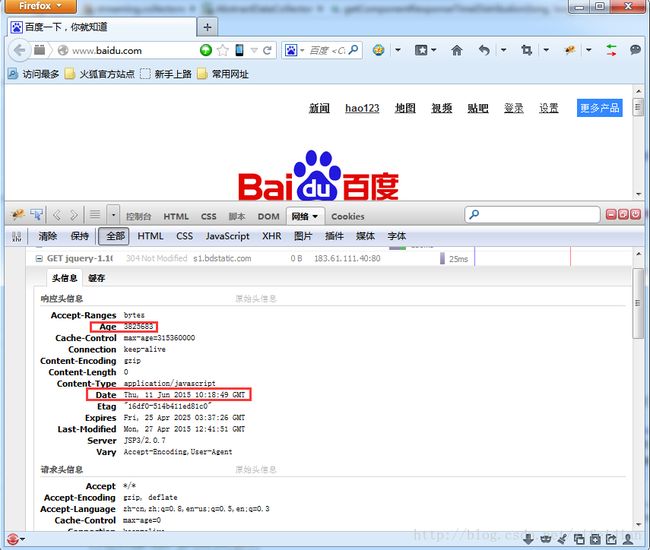The width and height of the screenshot is (650, 550).
Task: Switch to the 控制台 console panel
Action: click(138, 216)
